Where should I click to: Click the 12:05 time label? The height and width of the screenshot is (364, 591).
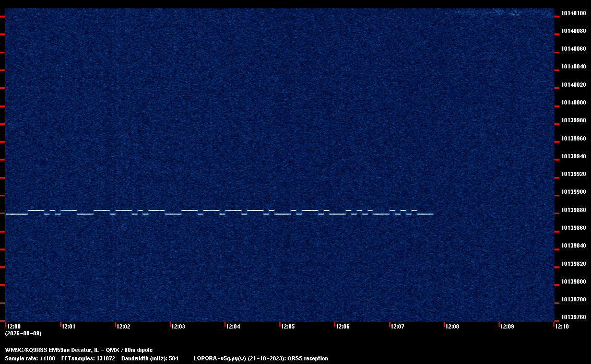tap(288, 326)
